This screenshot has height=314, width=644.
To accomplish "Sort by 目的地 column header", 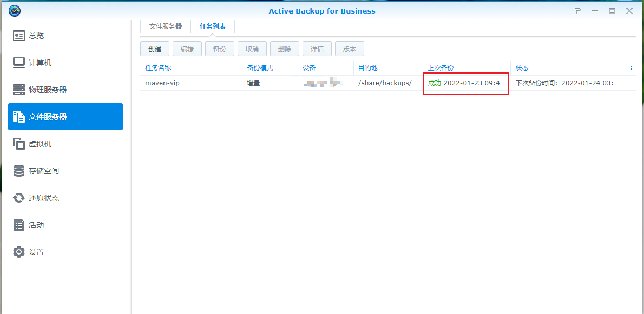I will [x=388, y=68].
